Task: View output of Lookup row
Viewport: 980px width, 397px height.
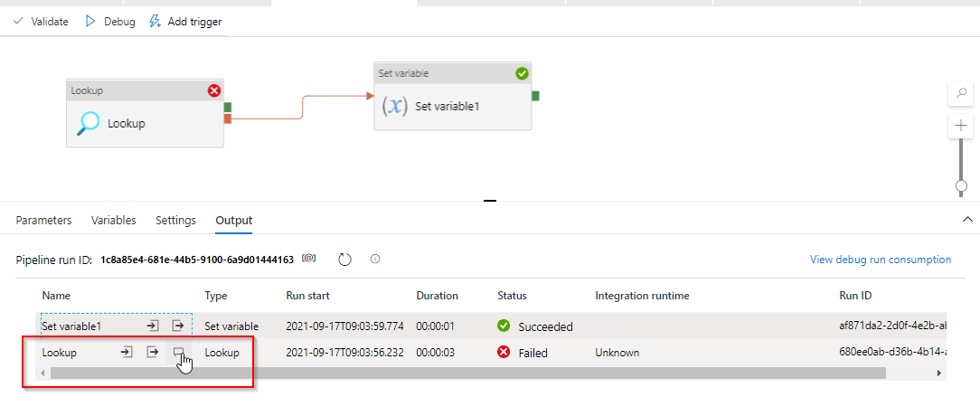Action: point(153,352)
